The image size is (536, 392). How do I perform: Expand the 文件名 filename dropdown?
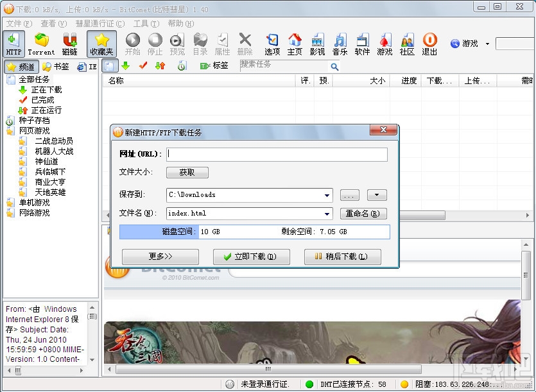click(x=327, y=214)
